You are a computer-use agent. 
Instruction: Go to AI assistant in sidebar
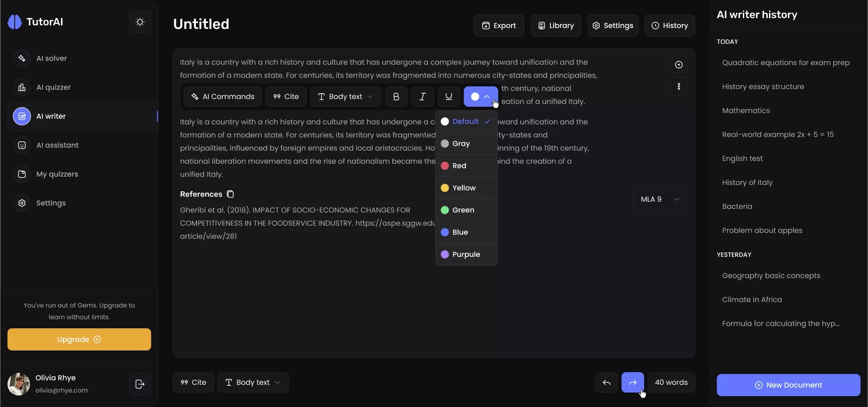(57, 145)
